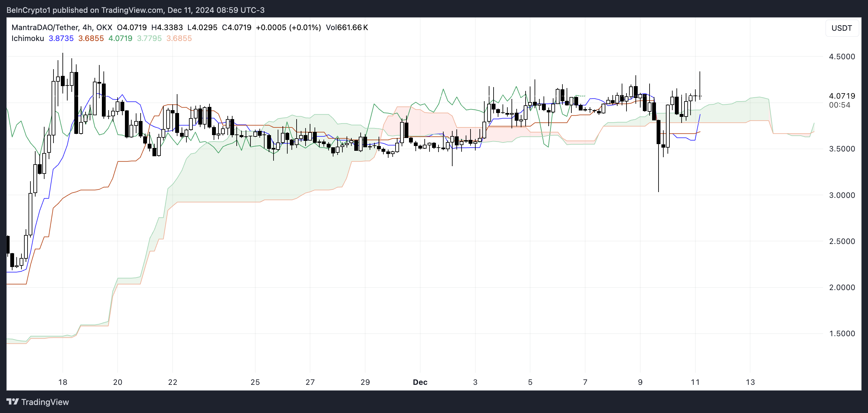868x413 pixels.
Task: Click the 00:54 candle countdown timer
Action: click(x=839, y=105)
